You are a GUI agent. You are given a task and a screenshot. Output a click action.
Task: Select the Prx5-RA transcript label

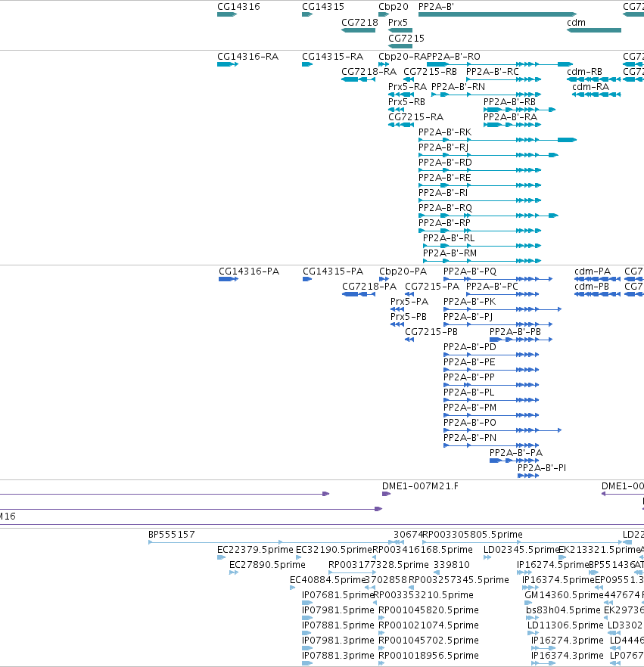[407, 87]
